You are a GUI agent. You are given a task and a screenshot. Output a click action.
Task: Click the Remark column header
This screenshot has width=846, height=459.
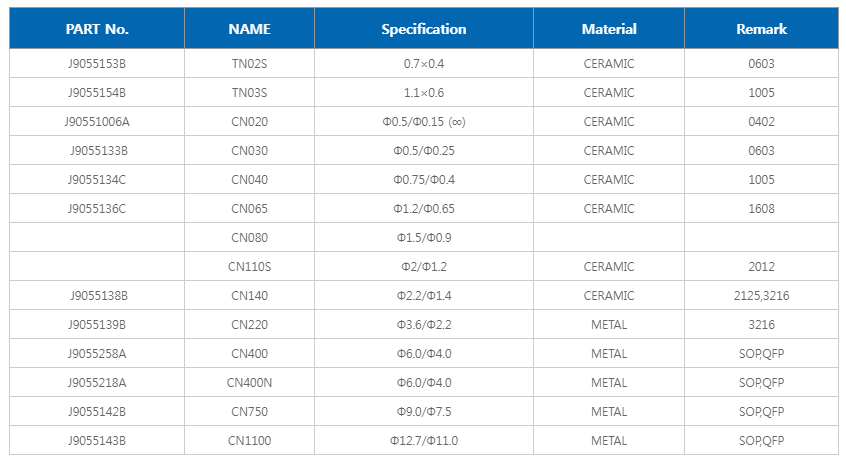pyautogui.click(x=761, y=29)
